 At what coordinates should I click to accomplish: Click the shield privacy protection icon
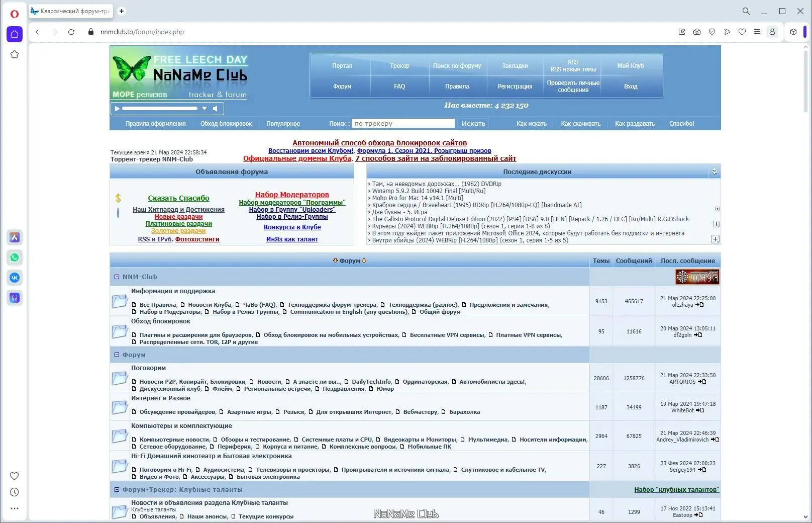coord(712,32)
